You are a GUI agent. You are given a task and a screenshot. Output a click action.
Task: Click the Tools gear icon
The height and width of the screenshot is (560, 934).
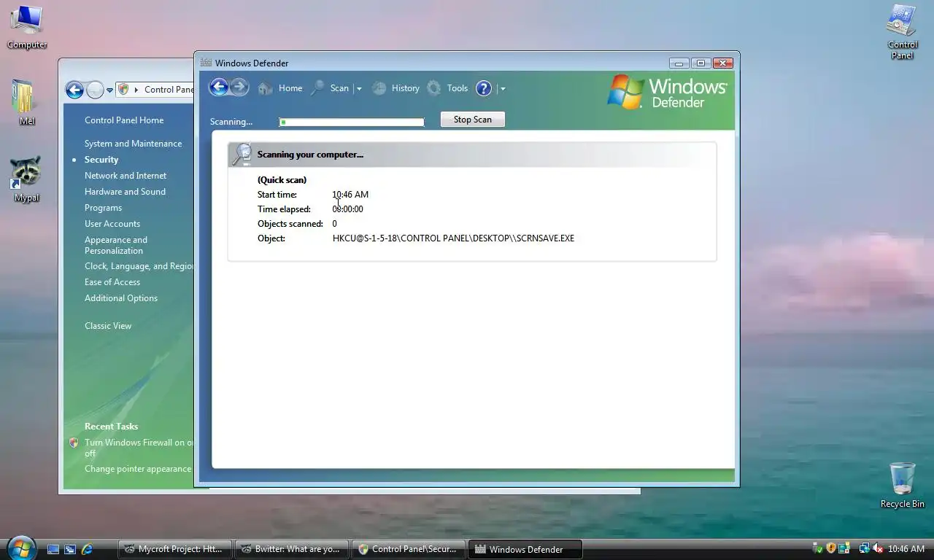click(434, 88)
